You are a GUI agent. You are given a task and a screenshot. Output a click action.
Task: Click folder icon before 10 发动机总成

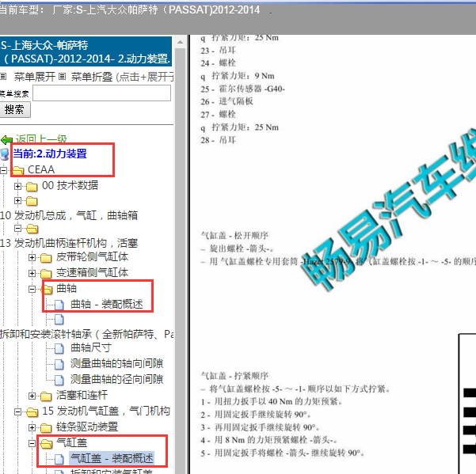pyautogui.click(x=32, y=201)
